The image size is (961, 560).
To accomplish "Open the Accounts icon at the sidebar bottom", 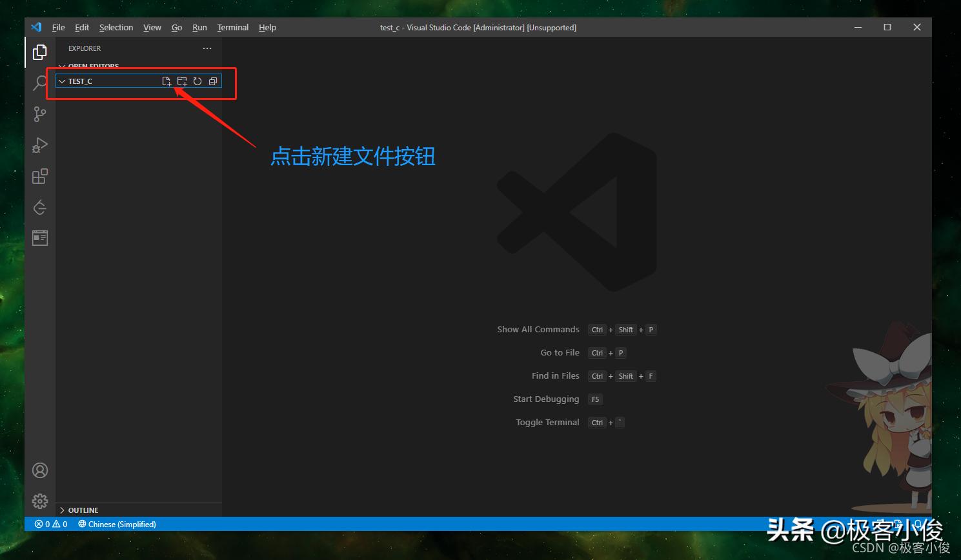I will click(x=39, y=470).
